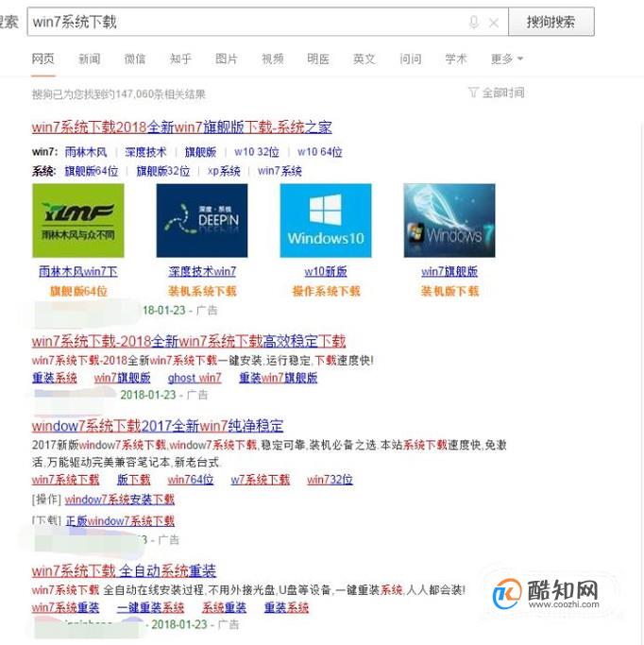
Task: Open the 雨林木风win7下 link
Action: [78, 271]
